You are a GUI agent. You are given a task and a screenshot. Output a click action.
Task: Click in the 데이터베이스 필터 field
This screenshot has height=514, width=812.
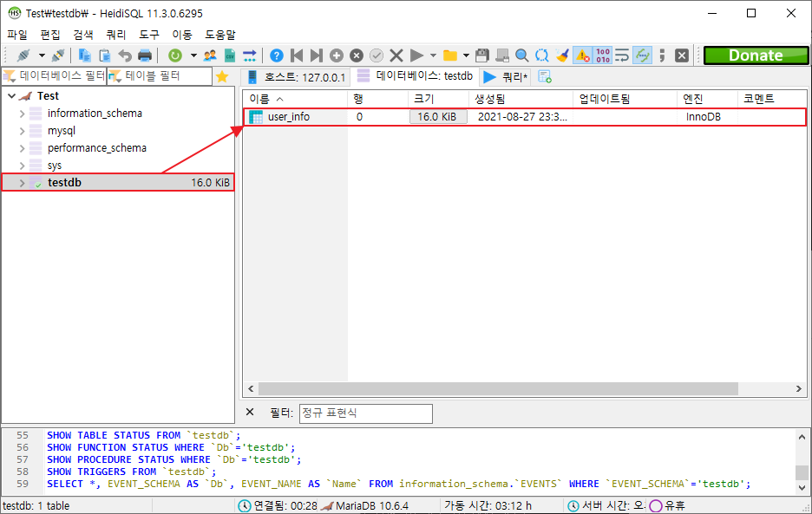55,76
